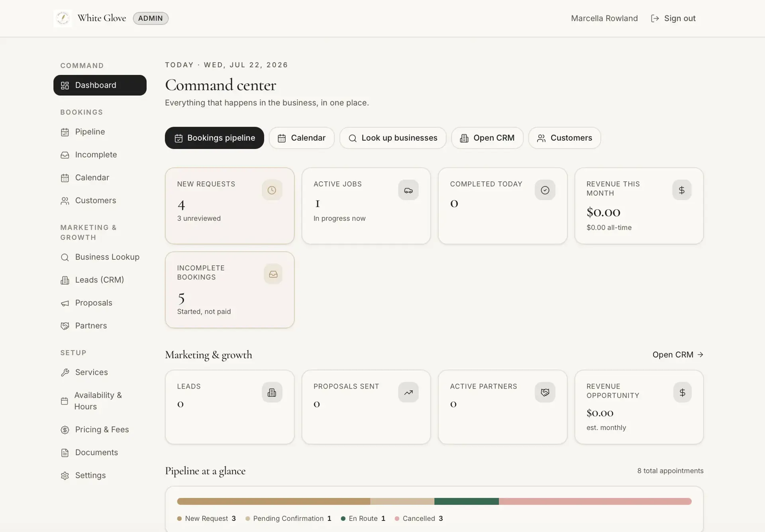This screenshot has height=532, width=765.
Task: Click the clock icon on New Requests card
Action: click(x=272, y=190)
